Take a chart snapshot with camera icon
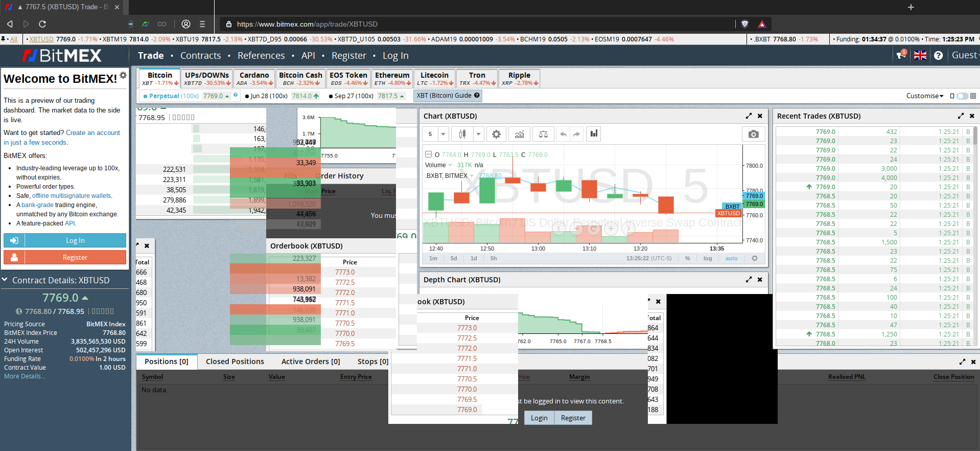 (x=753, y=134)
